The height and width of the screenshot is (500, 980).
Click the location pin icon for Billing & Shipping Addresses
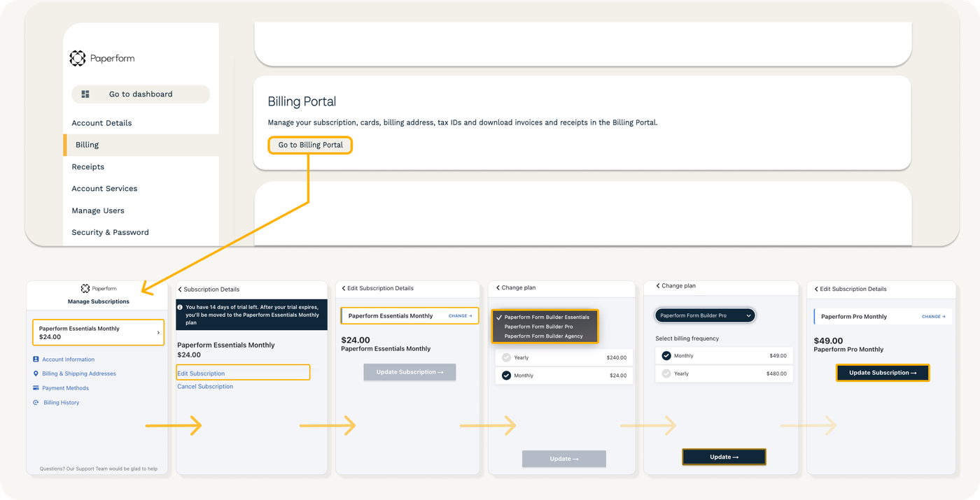[x=36, y=373]
